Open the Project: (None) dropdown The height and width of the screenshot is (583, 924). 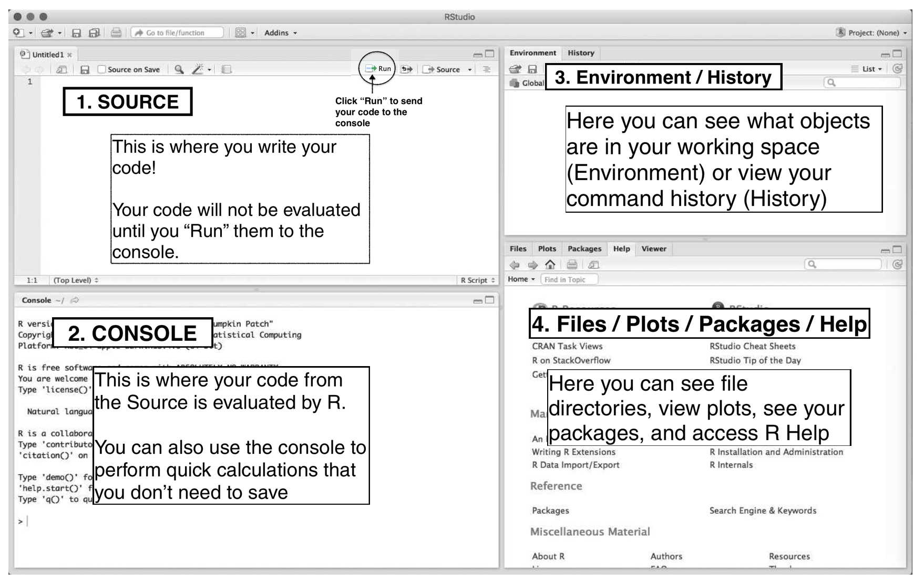pos(877,33)
